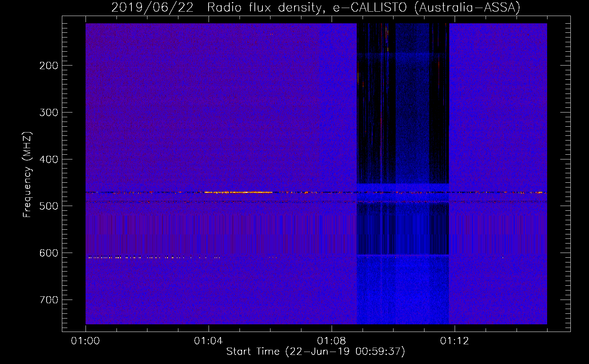Click the 600 frequency tick label
Screen dimensions: 589x364
pos(49,253)
